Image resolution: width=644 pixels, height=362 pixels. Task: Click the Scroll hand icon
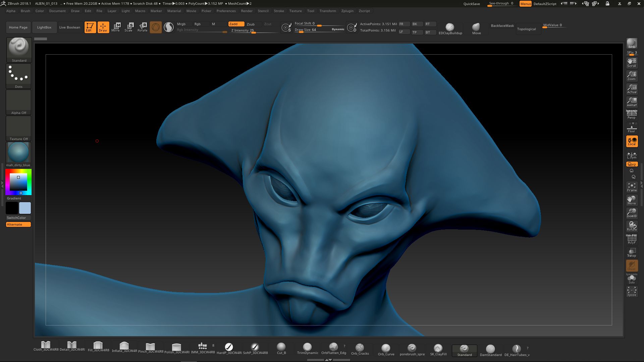pos(632,63)
